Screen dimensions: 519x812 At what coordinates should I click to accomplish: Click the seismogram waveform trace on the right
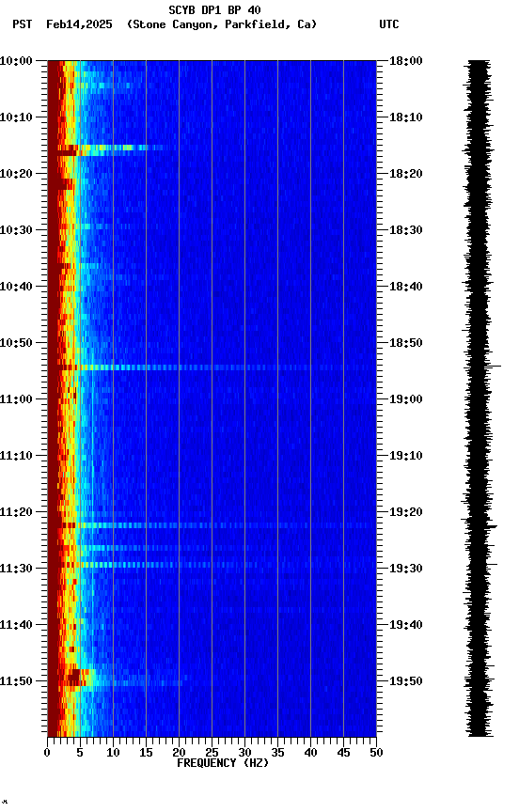(x=480, y=398)
